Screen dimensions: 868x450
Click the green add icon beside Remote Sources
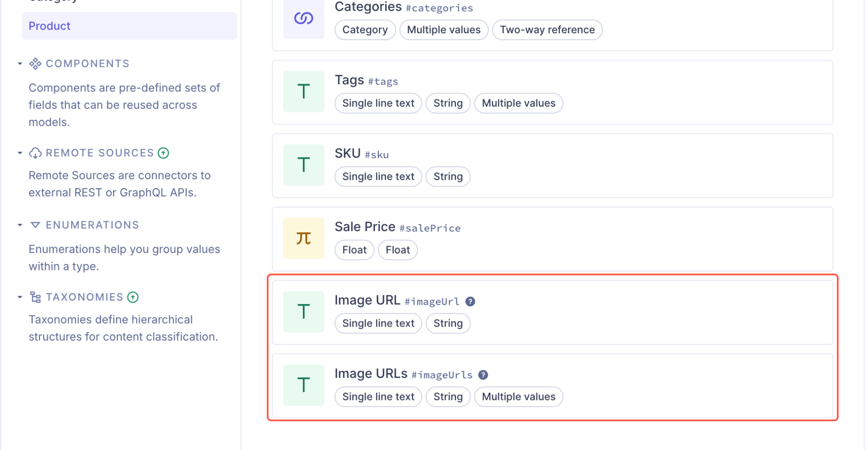pos(164,153)
